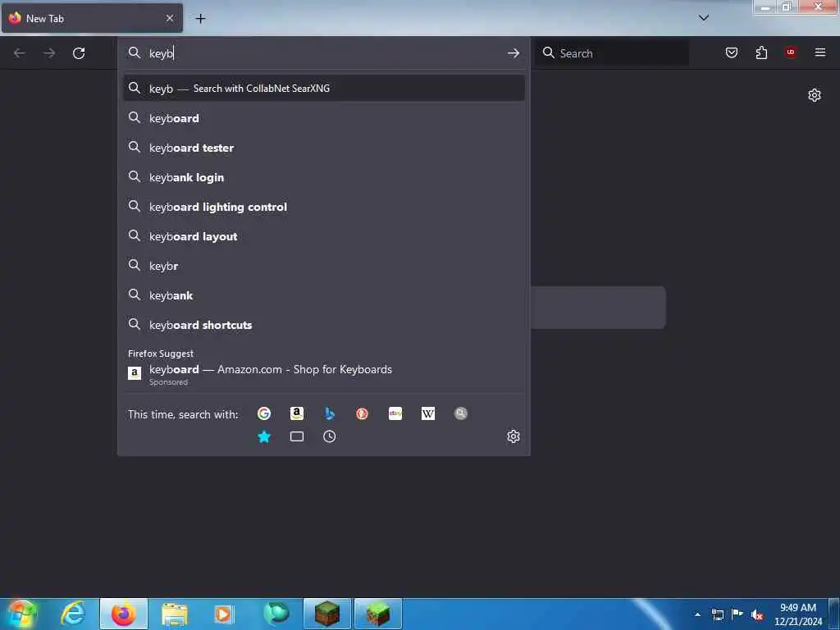Open the Windows Start button
The image size is (840, 630).
tap(21, 614)
